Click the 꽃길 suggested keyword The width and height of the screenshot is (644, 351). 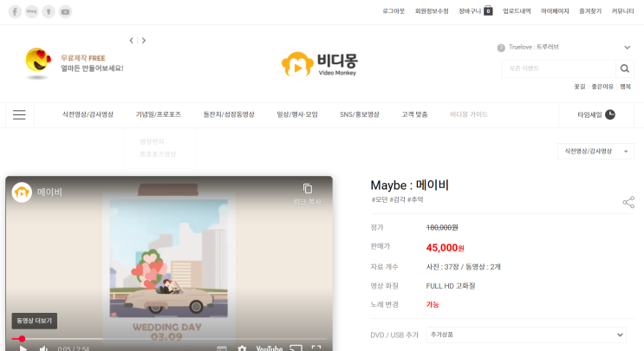(580, 87)
